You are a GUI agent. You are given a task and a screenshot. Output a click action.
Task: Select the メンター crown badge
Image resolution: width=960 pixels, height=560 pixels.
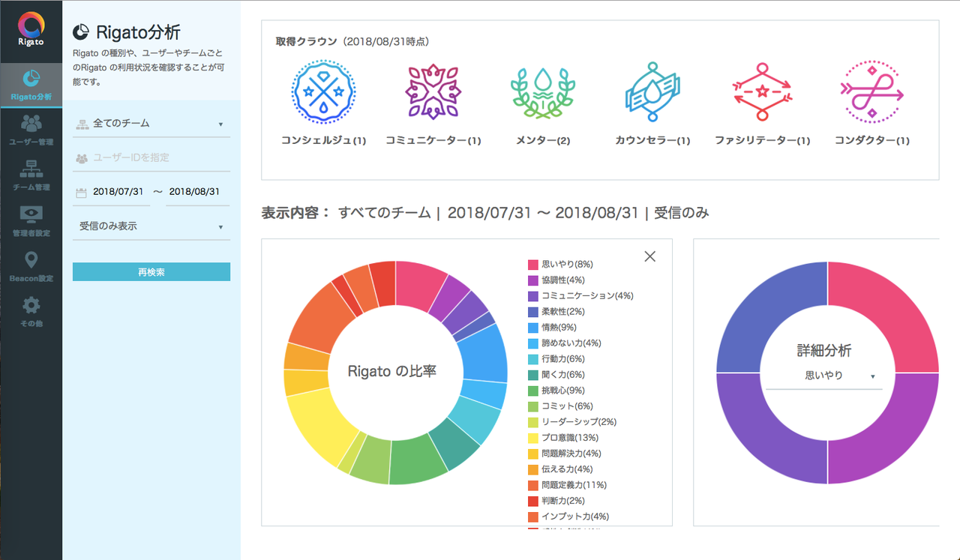[543, 103]
